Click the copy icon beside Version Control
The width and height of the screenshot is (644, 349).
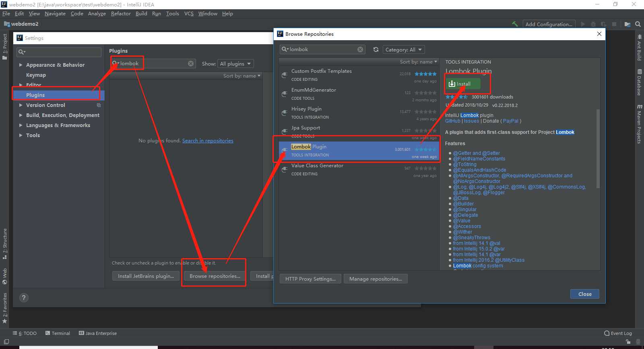(99, 105)
